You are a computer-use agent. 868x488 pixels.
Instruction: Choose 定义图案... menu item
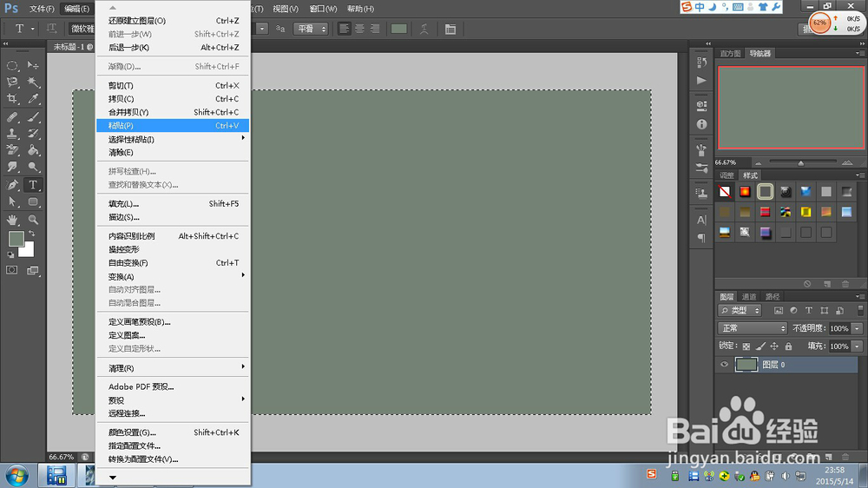173,335
